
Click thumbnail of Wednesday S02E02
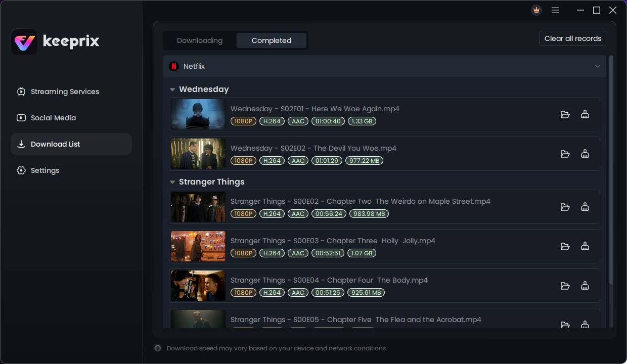[198, 154]
